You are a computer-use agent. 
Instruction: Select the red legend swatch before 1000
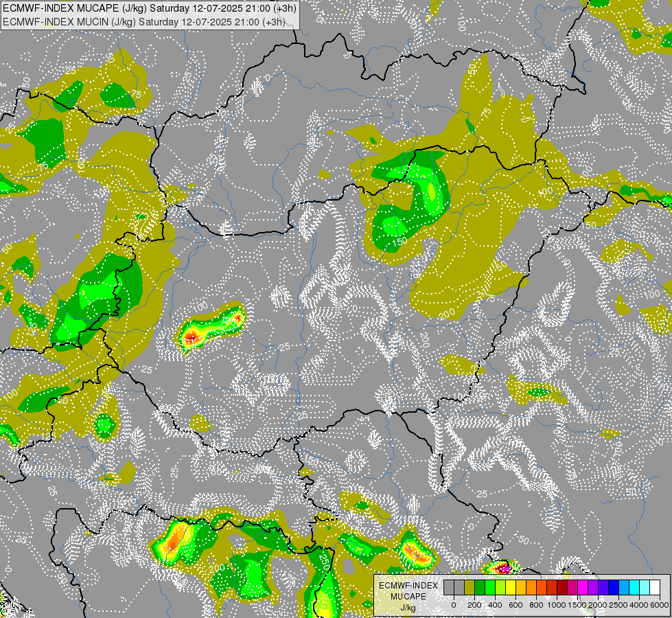coord(552,588)
